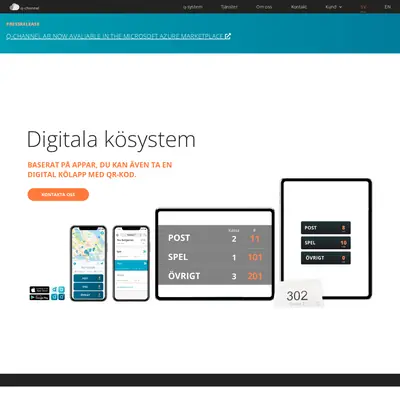The height and width of the screenshot is (400, 400).
Task: Click POST row on the tablet display
Action: point(215,238)
